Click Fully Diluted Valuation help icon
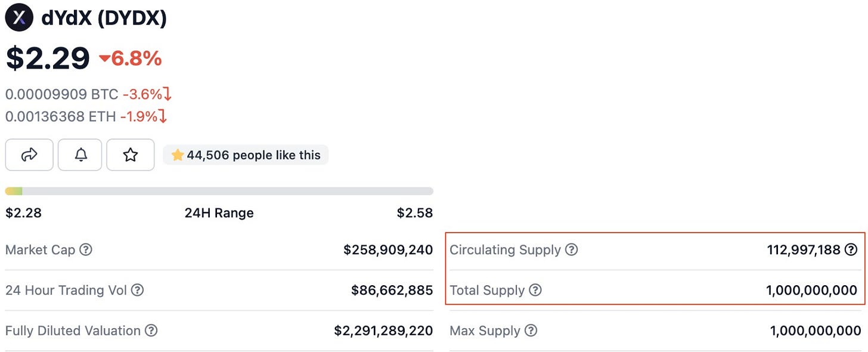The image size is (868, 352). 151,331
